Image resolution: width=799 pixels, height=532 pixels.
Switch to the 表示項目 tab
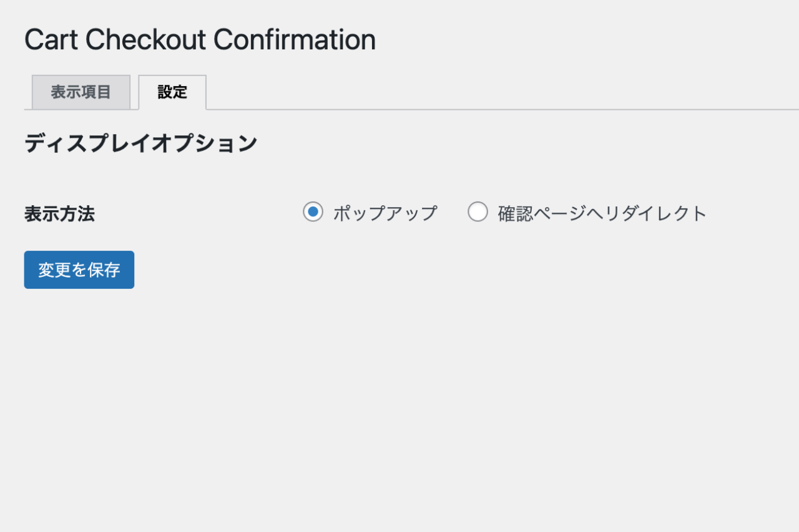click(x=81, y=92)
